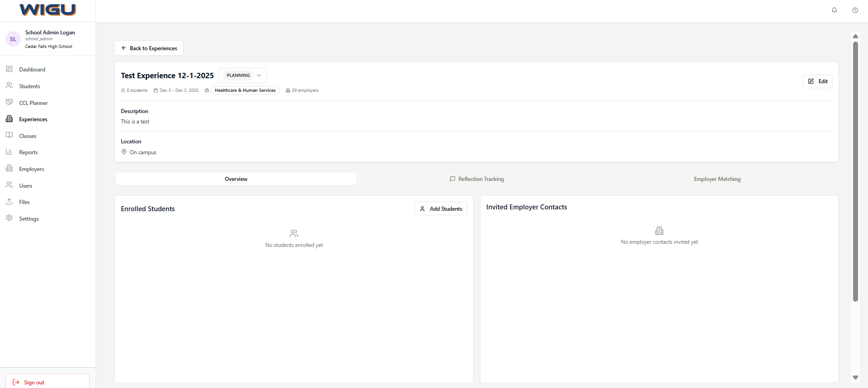Image resolution: width=868 pixels, height=388 pixels.
Task: Switch to the Reflection Tracking tab
Action: tap(477, 179)
